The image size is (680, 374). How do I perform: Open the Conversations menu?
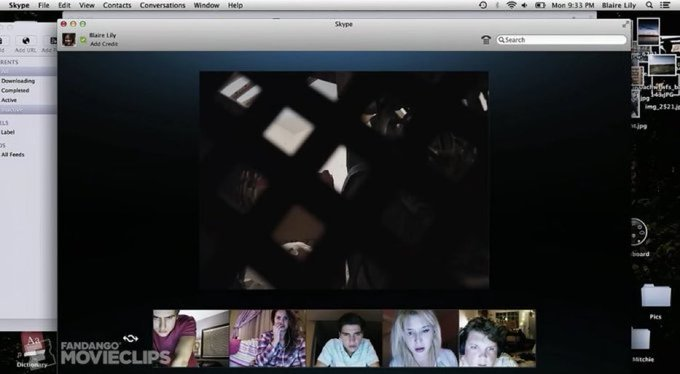[x=163, y=5]
